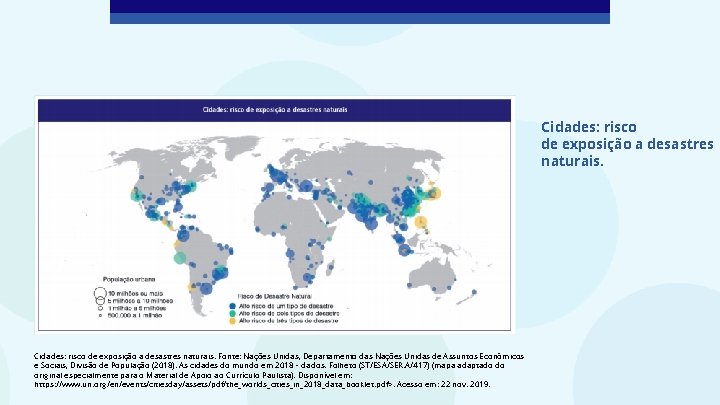Click the caption text 'Acesso em: 22 nov. 2019.'
This screenshot has height=405, width=720.
tap(444, 384)
